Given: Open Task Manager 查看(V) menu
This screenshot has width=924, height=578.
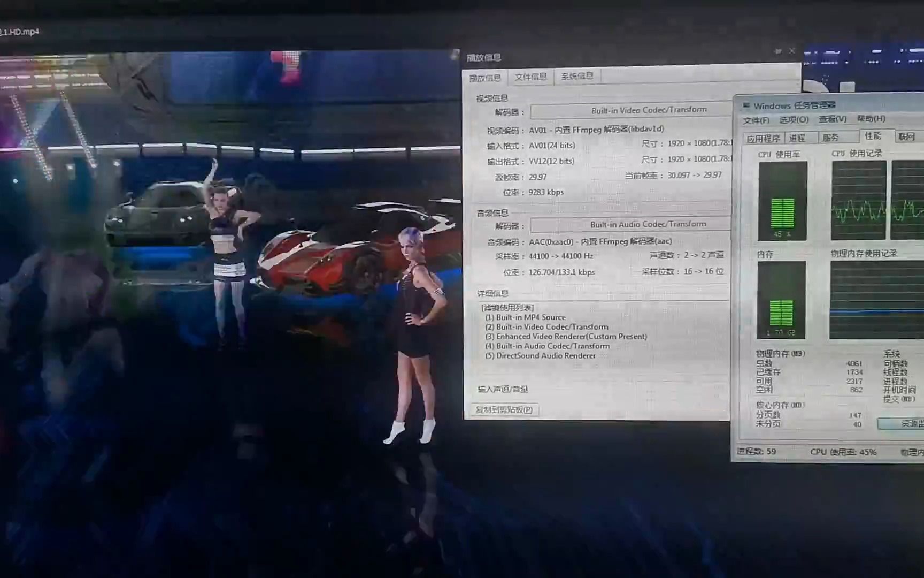Looking at the screenshot, I should 833,119.
